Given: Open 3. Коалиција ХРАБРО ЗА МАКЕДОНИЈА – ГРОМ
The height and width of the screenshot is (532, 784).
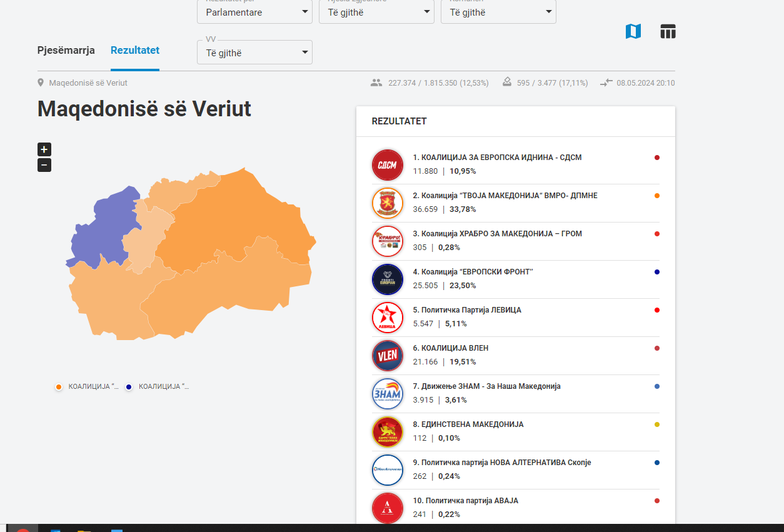Looking at the screenshot, I should [x=497, y=234].
